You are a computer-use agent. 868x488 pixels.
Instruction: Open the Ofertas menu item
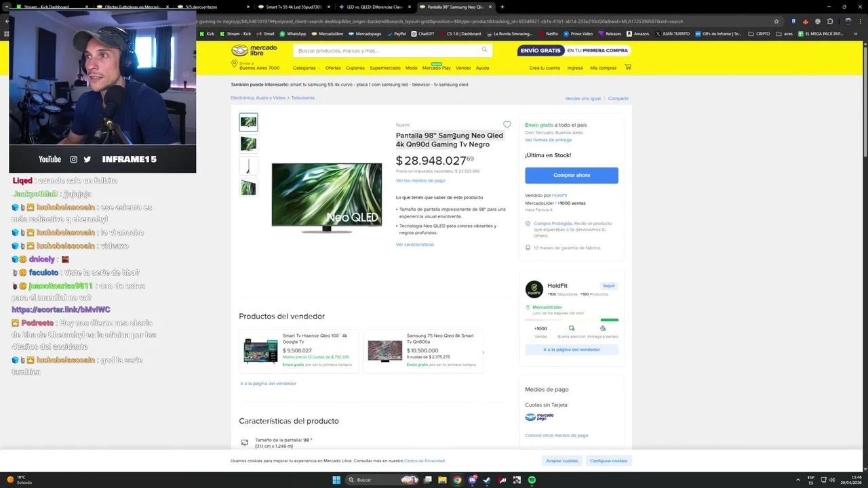pyautogui.click(x=333, y=68)
